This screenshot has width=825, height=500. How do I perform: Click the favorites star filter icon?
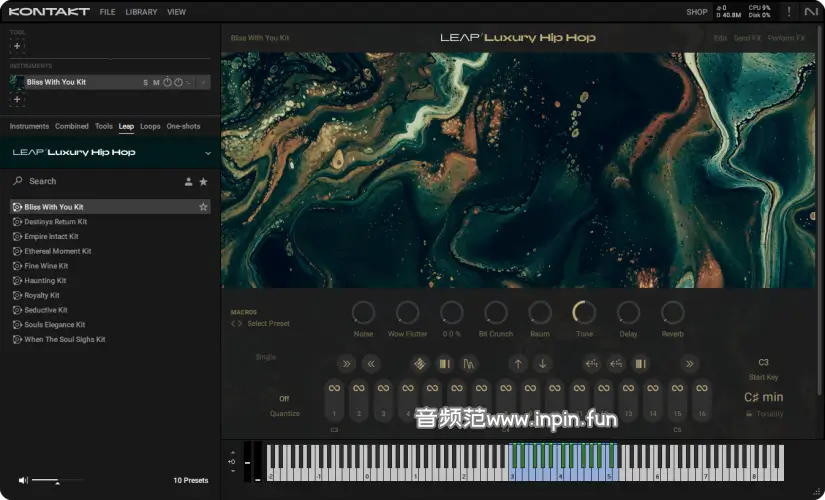point(204,182)
